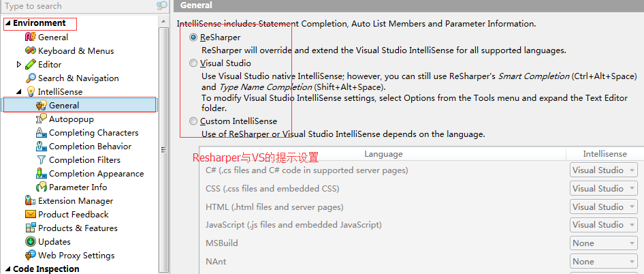This screenshot has height=274, width=644.
Task: Open Completion Behavior settings
Action: (x=91, y=146)
